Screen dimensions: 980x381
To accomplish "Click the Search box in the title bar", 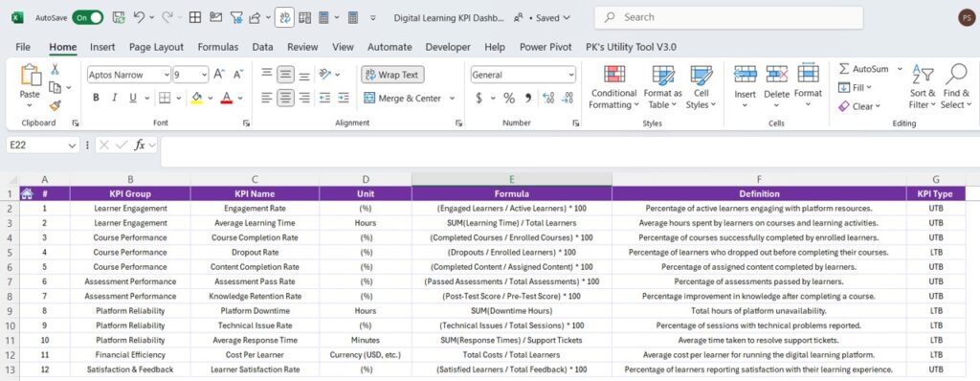I will click(x=728, y=17).
